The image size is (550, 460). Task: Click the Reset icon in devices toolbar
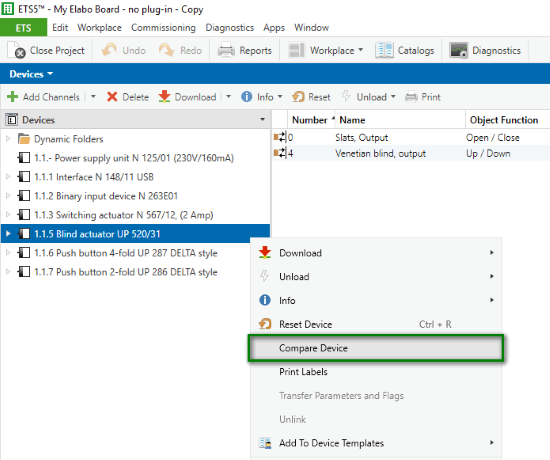coord(298,97)
